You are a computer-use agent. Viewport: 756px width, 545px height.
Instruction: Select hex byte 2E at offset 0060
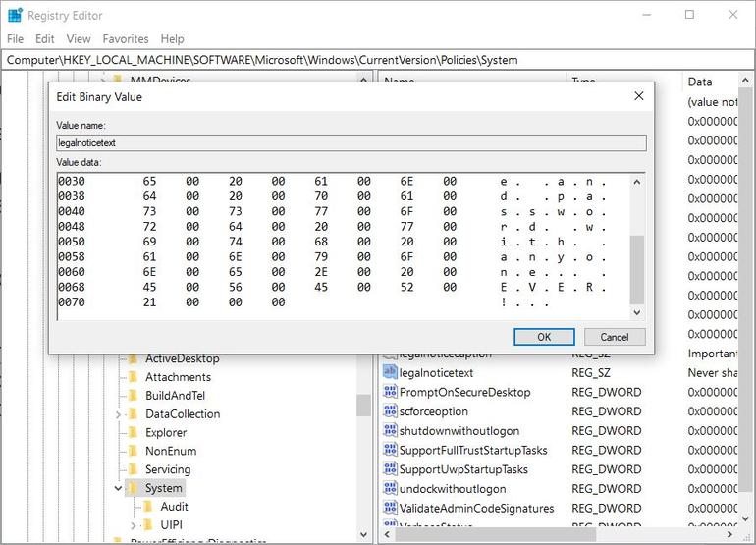(321, 272)
